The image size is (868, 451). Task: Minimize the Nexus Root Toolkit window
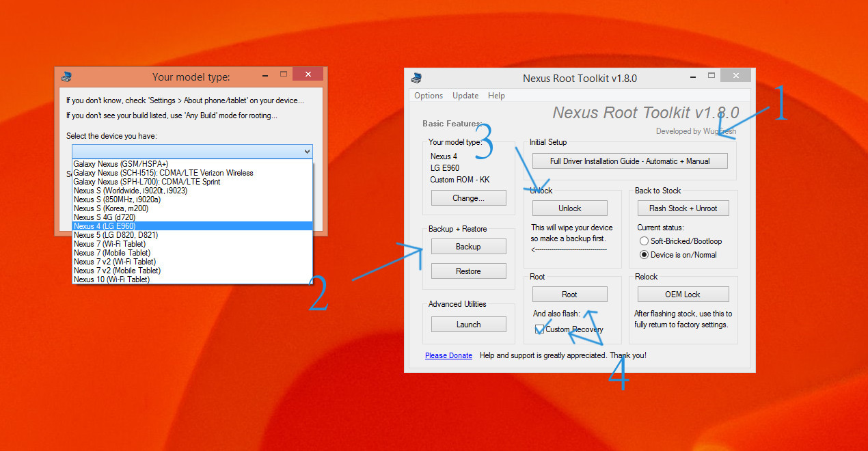[x=692, y=75]
